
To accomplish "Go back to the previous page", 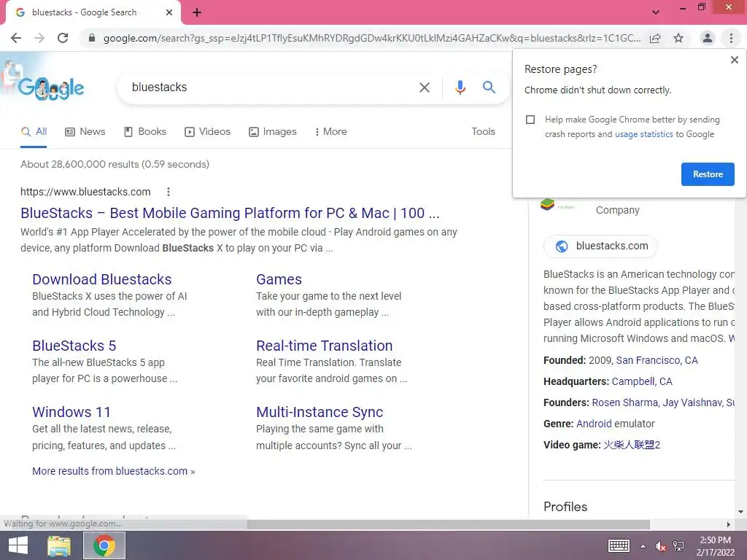I will 16,38.
